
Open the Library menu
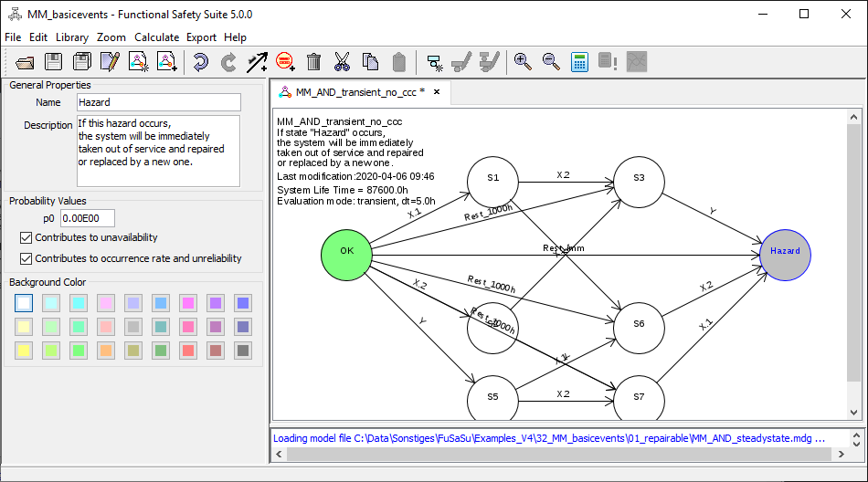(72, 37)
